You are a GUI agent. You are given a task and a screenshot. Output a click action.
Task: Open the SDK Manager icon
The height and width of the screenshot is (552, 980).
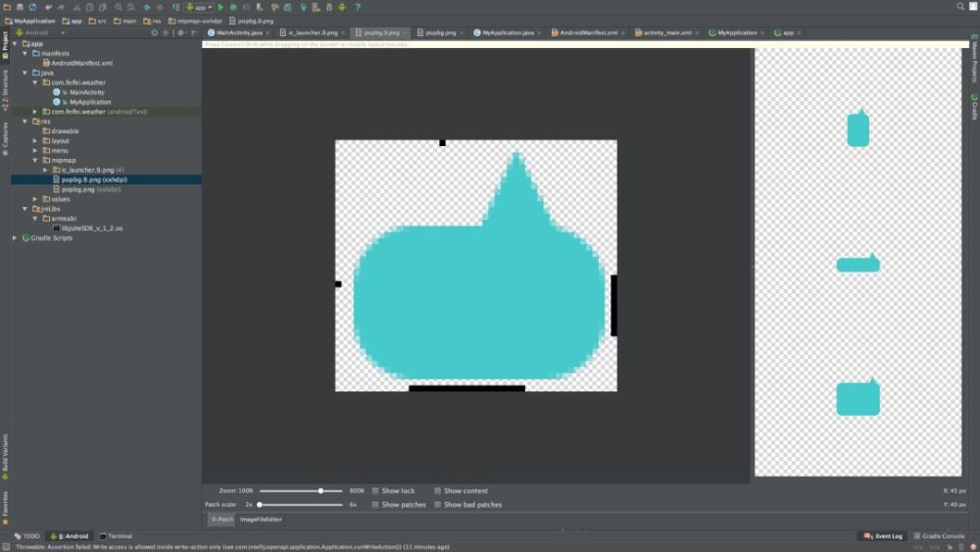pyautogui.click(x=329, y=7)
